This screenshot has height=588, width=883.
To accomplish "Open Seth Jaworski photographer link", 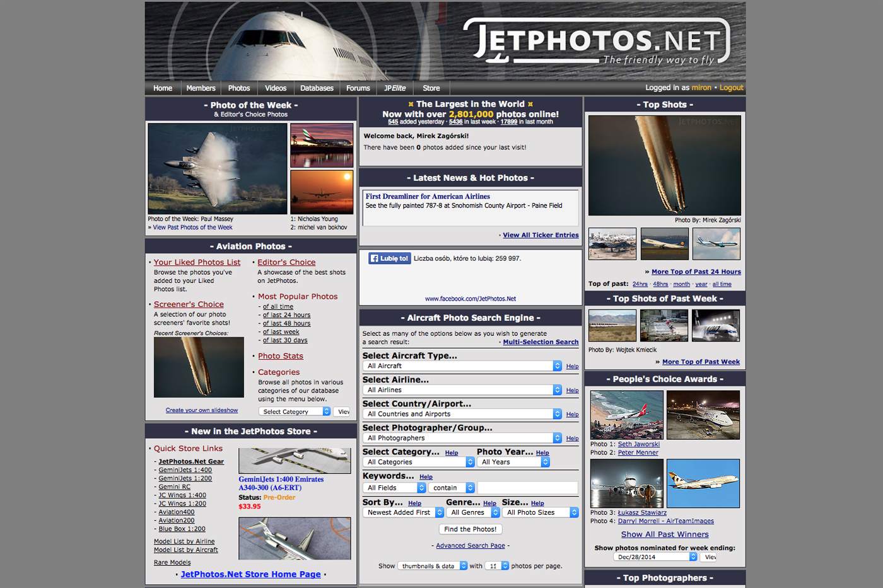I will [639, 444].
